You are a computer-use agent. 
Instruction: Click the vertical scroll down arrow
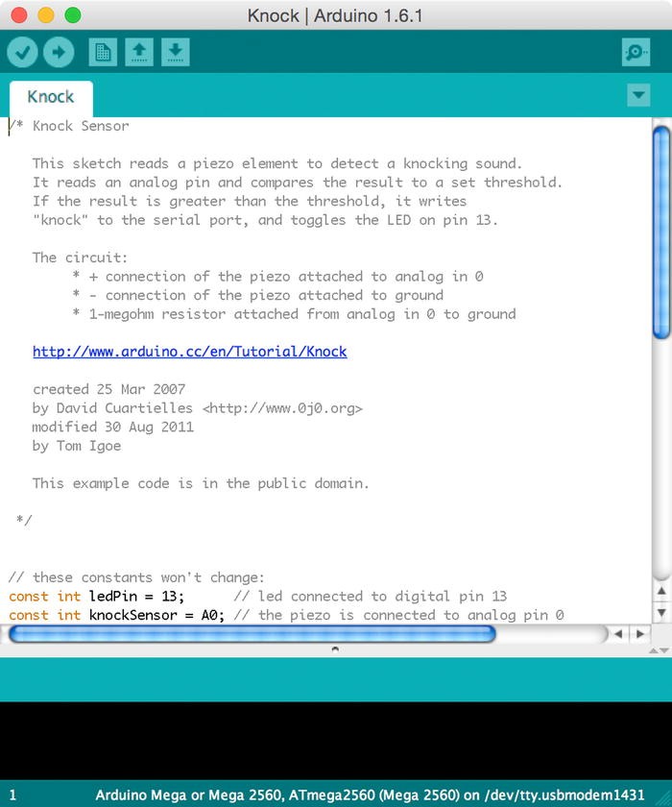coord(661,613)
